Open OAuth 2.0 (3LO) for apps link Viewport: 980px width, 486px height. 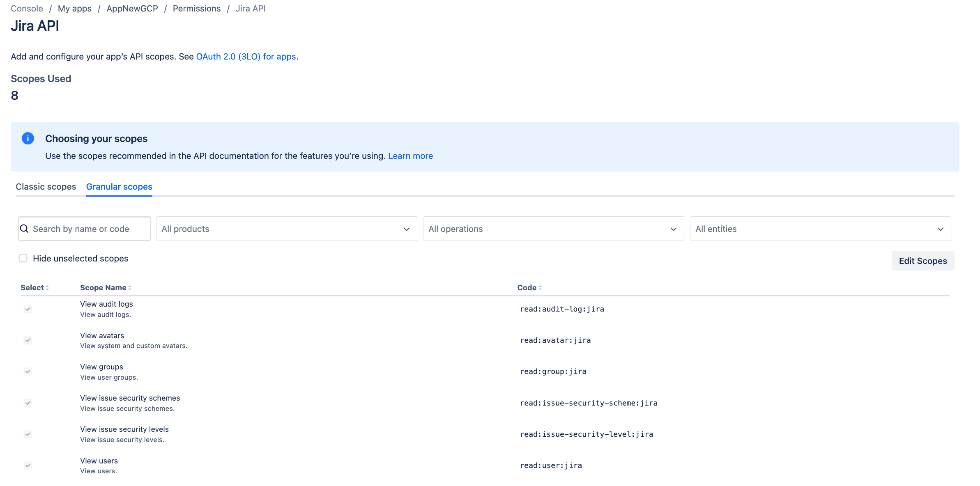pos(246,57)
